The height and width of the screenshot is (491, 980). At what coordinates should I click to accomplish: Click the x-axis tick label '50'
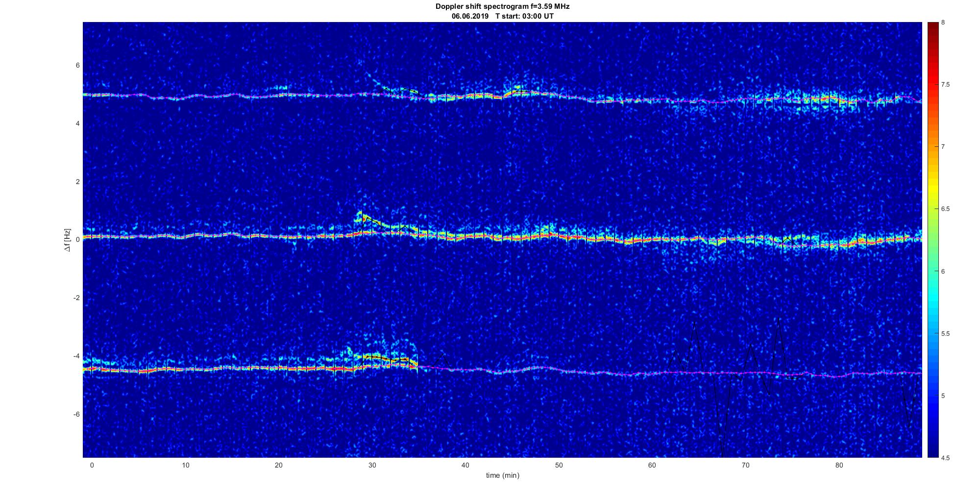pyautogui.click(x=559, y=465)
